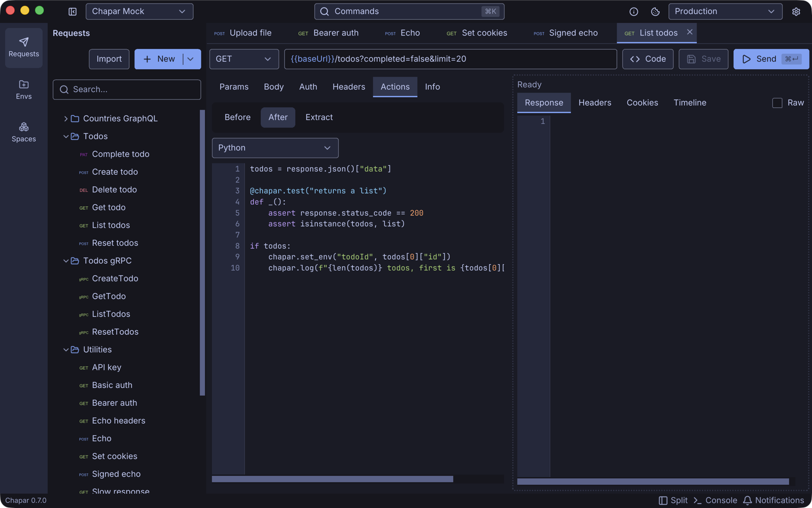Open the response Timeline tab

click(x=690, y=103)
